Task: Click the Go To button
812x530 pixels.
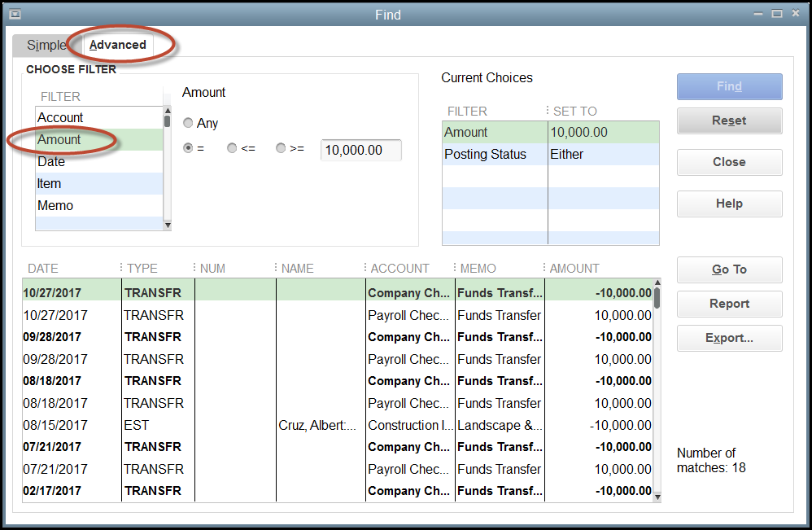Action: coord(728,269)
